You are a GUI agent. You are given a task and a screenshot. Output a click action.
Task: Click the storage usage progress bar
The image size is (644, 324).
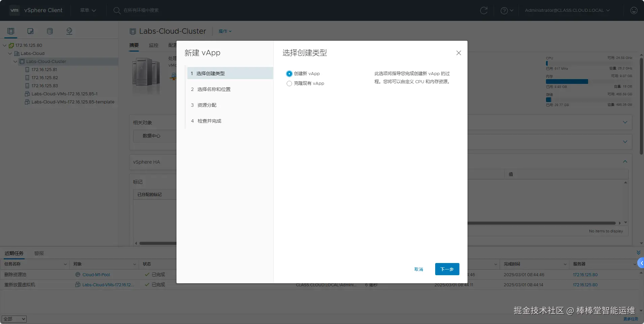pos(589,100)
